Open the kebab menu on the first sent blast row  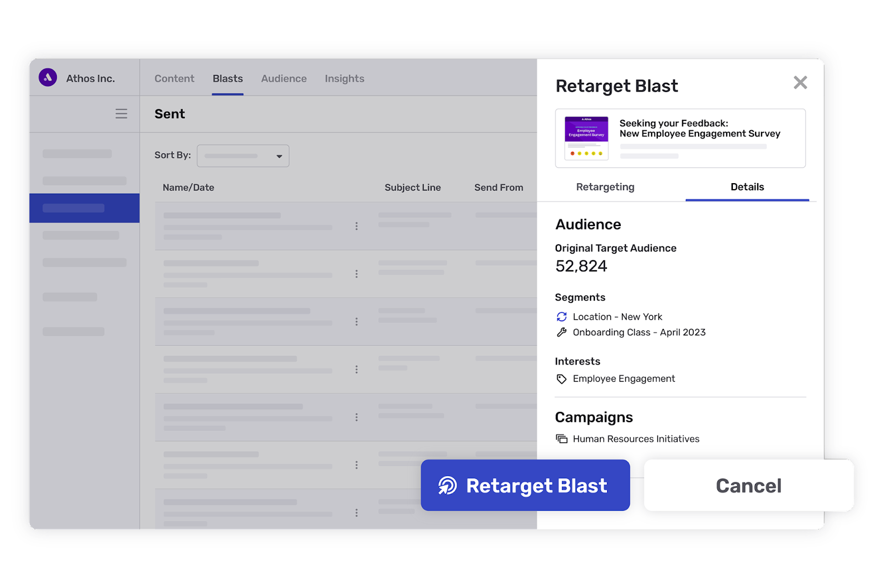357,226
